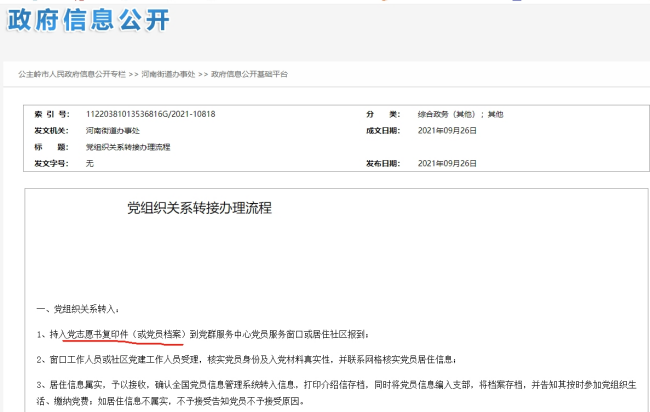Click the 索引号 field label
Image resolution: width=650 pixels, height=412 pixels.
pyautogui.click(x=50, y=114)
